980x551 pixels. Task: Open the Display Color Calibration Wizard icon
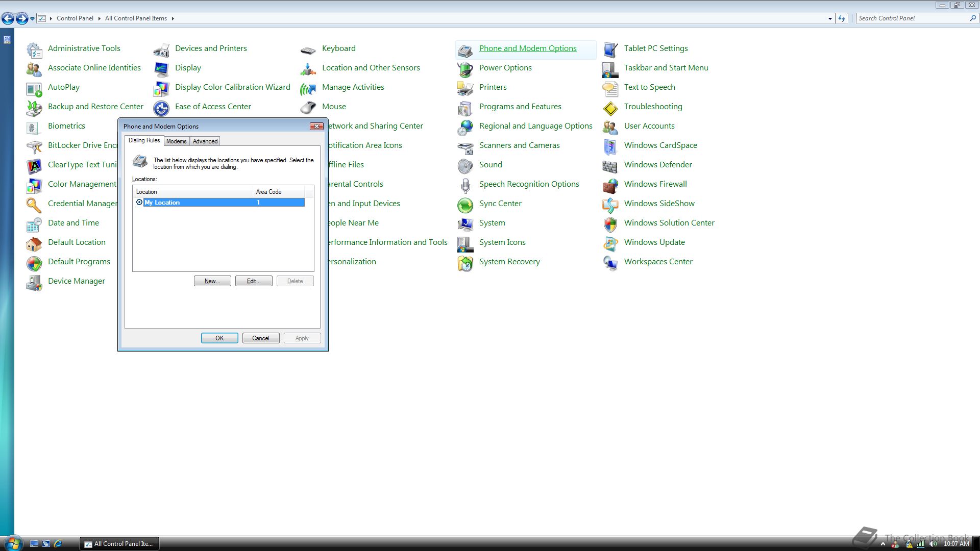pyautogui.click(x=161, y=89)
